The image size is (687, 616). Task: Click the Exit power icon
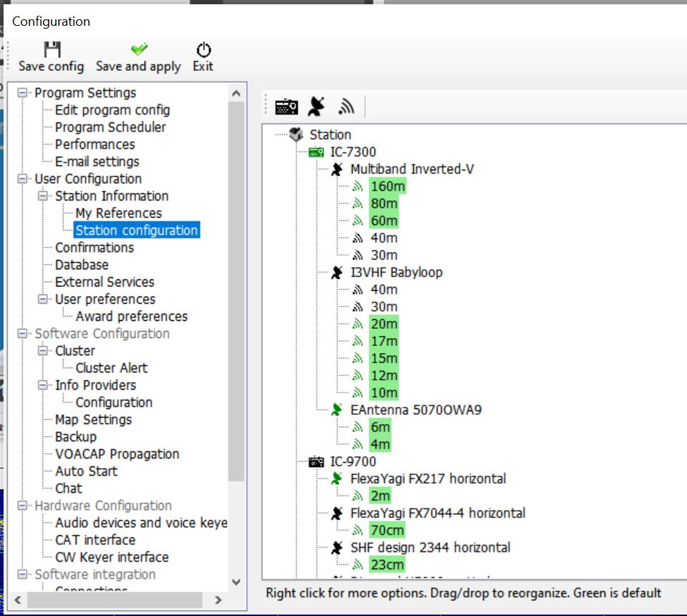point(203,50)
